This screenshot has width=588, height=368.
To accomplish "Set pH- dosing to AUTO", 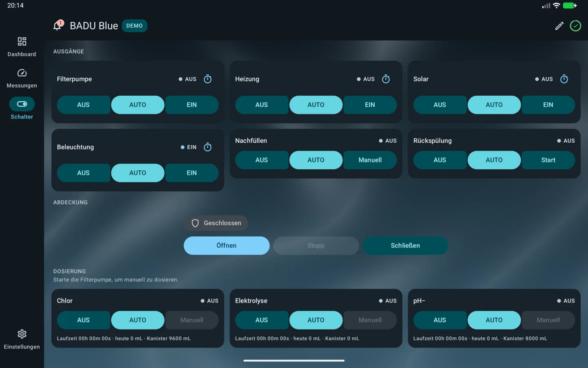I will [494, 320].
